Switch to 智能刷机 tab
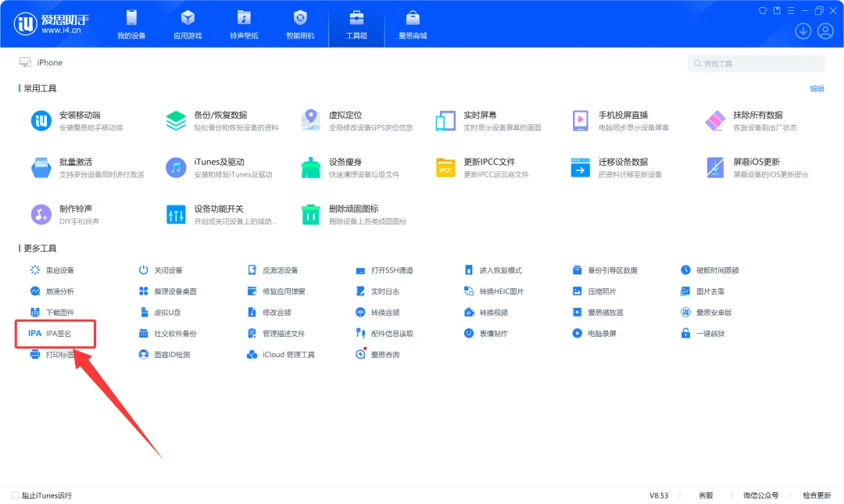 click(300, 24)
